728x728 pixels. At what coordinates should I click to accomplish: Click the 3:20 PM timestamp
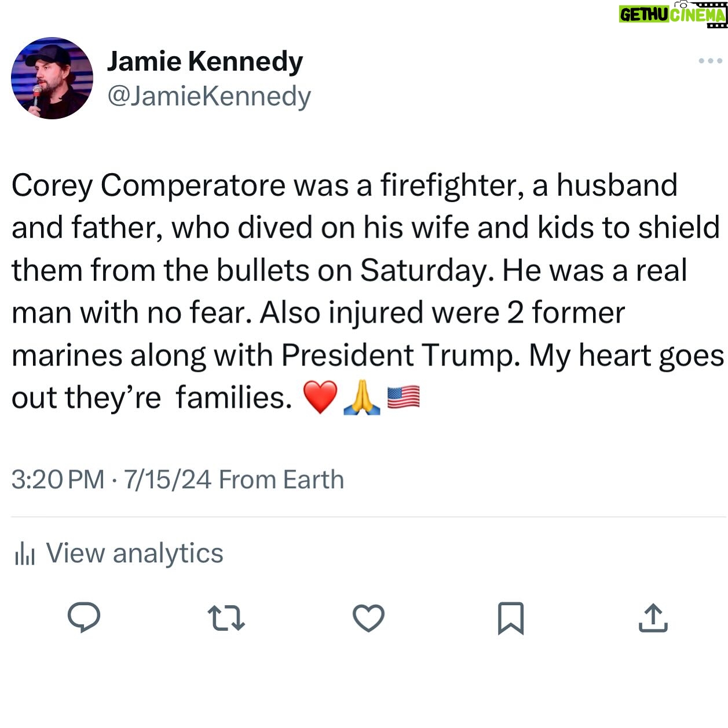tap(58, 480)
